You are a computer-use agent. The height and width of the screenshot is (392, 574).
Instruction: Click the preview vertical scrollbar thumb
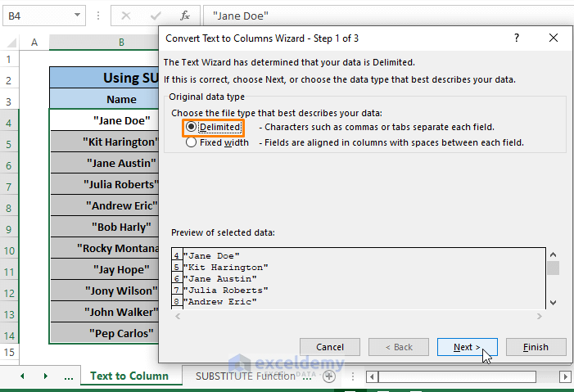(x=554, y=268)
